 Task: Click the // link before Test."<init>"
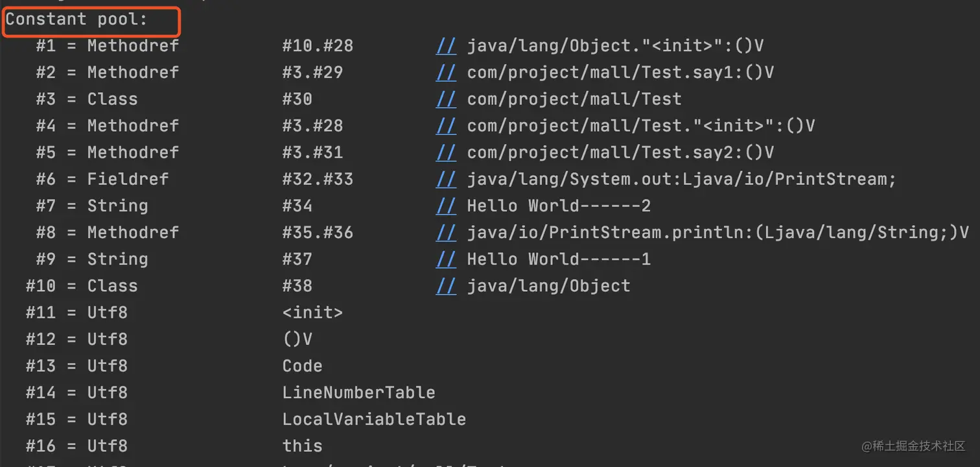point(446,125)
